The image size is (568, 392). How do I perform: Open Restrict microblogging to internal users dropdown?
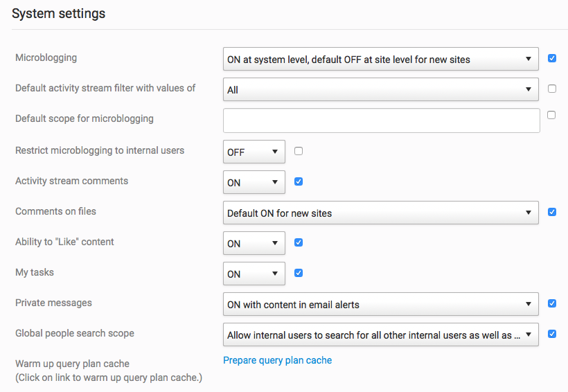click(254, 152)
